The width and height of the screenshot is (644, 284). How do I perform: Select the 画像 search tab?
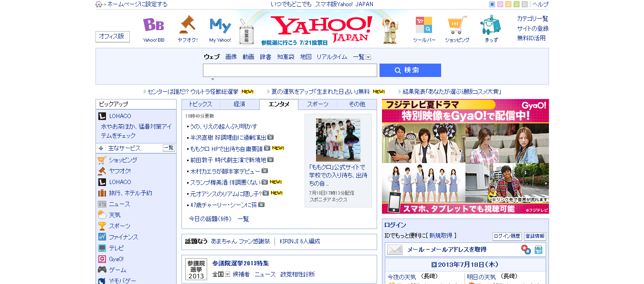pyautogui.click(x=231, y=57)
